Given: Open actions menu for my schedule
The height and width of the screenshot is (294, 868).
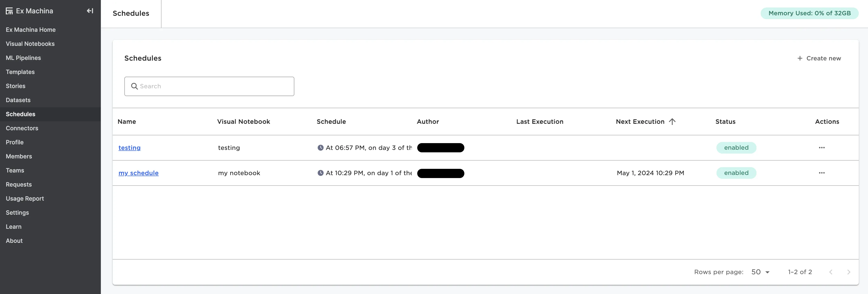Looking at the screenshot, I should pos(822,173).
